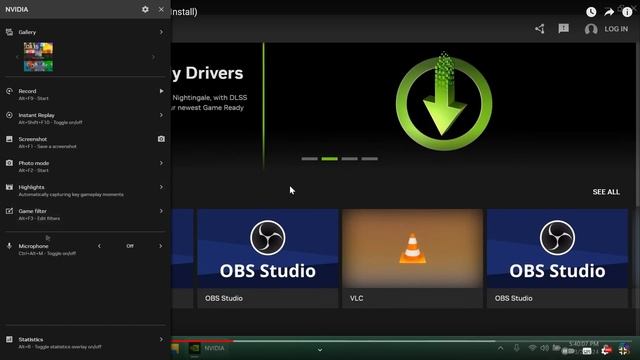
Task: Select the Photo mode entry
Action: pyautogui.click(x=33, y=163)
